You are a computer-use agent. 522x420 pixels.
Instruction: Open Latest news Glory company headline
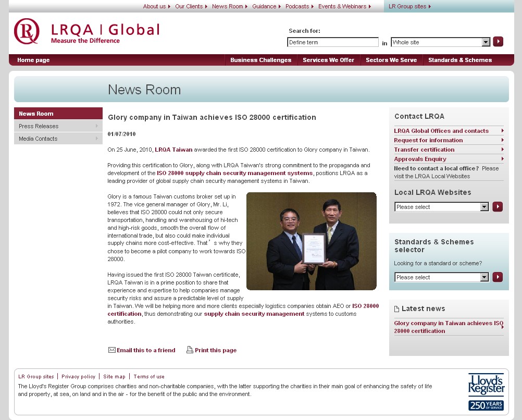pos(449,327)
